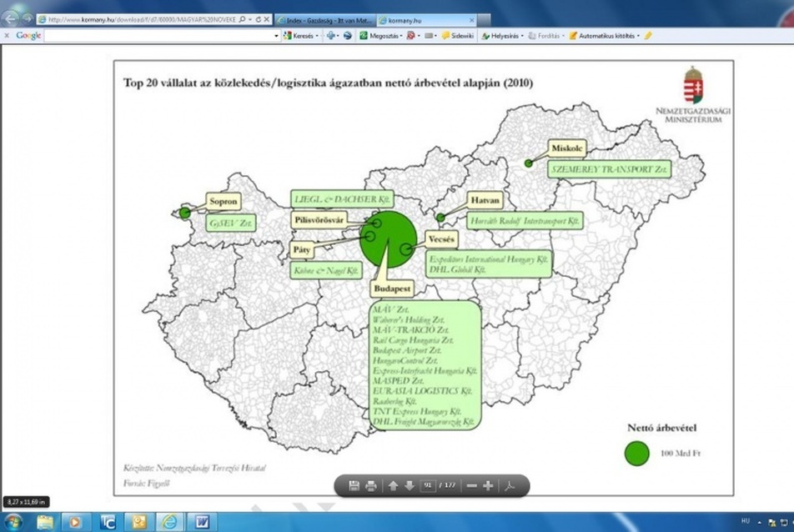This screenshot has height=532, width=794.
Task: Click the Kühne & Nagel Kft. text box
Action: click(326, 270)
